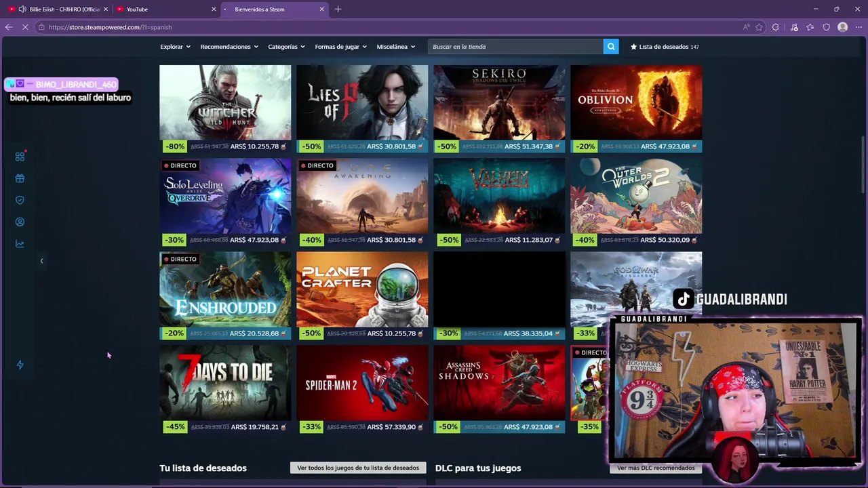Open the Oblivion Remastered game

tap(636, 102)
